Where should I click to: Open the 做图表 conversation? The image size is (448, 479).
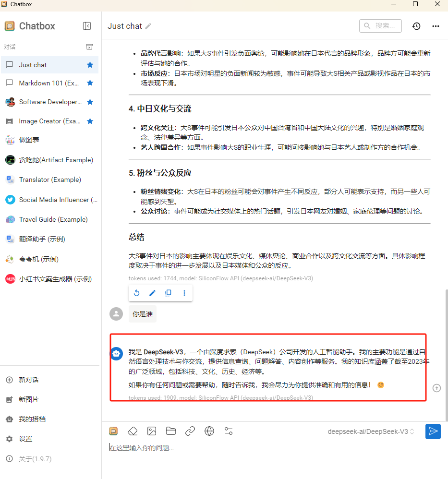tap(49, 140)
